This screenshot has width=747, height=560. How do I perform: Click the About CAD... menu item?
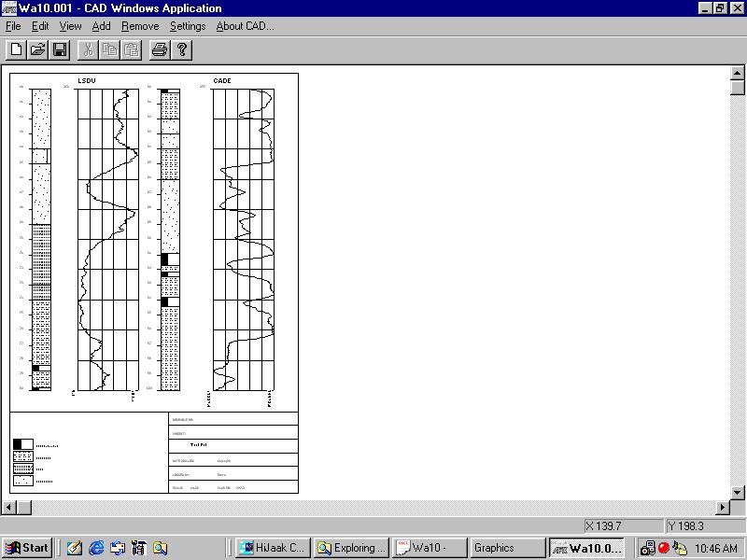tap(245, 26)
